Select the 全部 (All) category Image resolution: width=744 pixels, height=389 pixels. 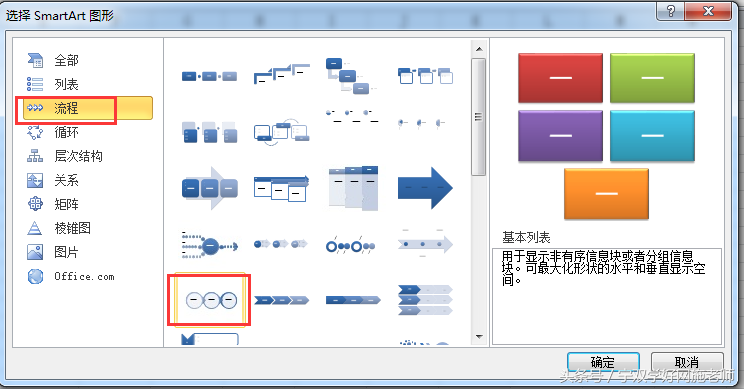66,60
